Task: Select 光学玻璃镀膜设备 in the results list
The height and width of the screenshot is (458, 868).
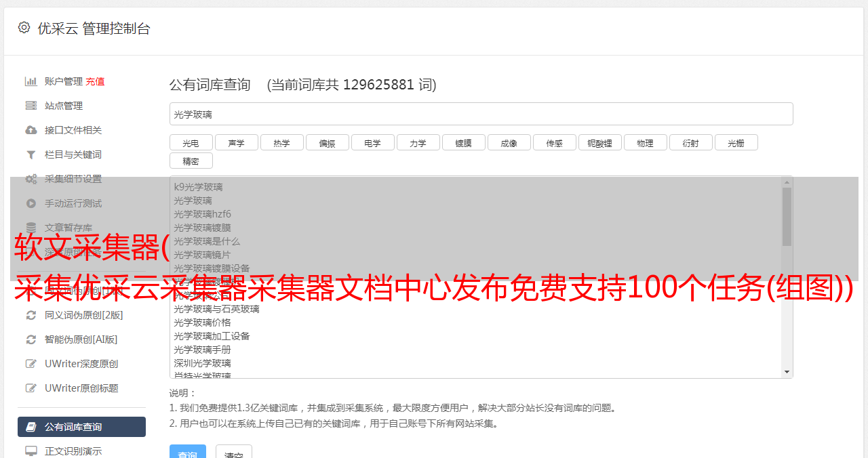Action: pos(212,268)
